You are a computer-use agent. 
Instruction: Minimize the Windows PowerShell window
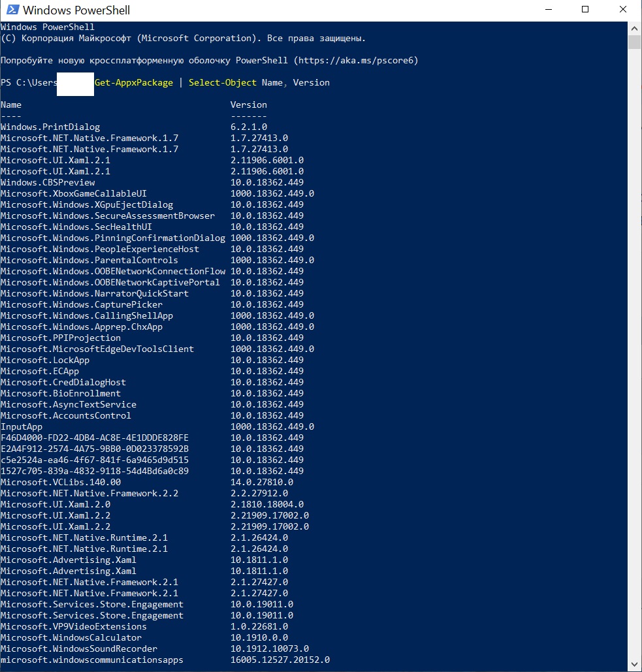pyautogui.click(x=549, y=9)
